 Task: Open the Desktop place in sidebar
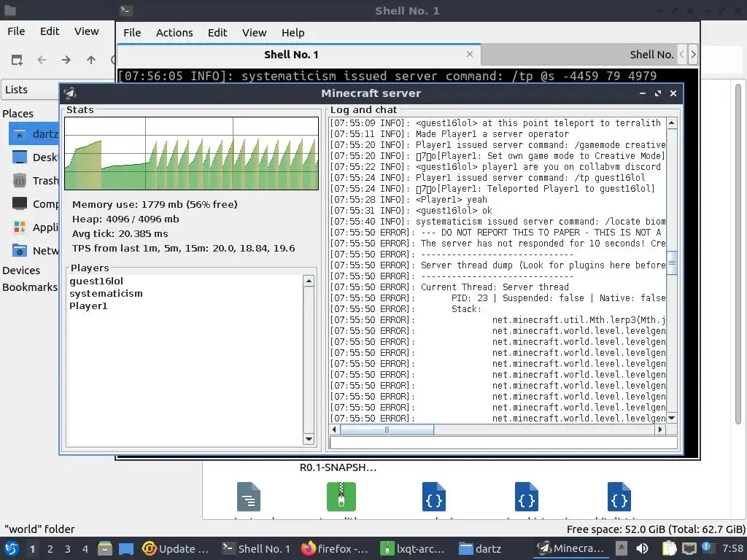point(34,157)
